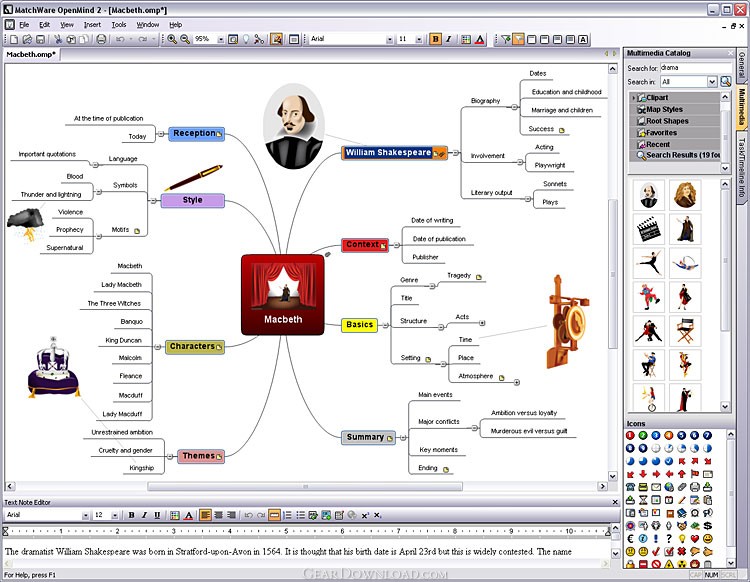Screen dimensions: 750x582
Task: Open the Tools menu
Action: (x=119, y=25)
